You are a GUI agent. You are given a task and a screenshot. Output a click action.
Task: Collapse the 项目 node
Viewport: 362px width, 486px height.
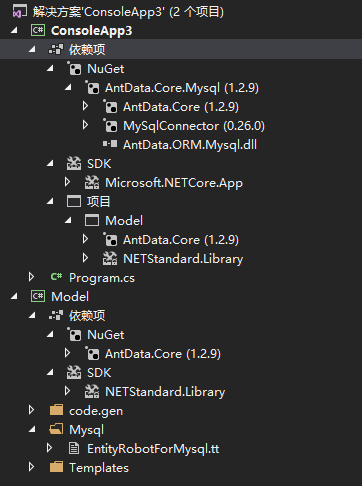(50, 201)
